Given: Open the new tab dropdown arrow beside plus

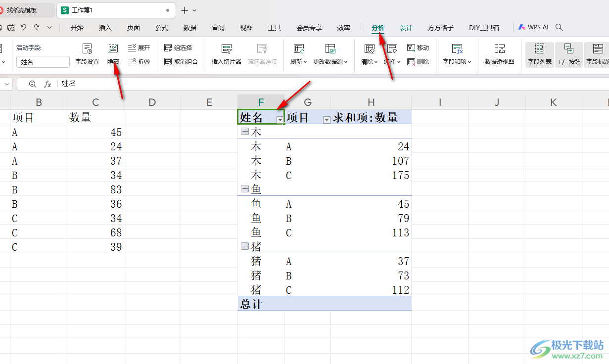Looking at the screenshot, I should 194,10.
